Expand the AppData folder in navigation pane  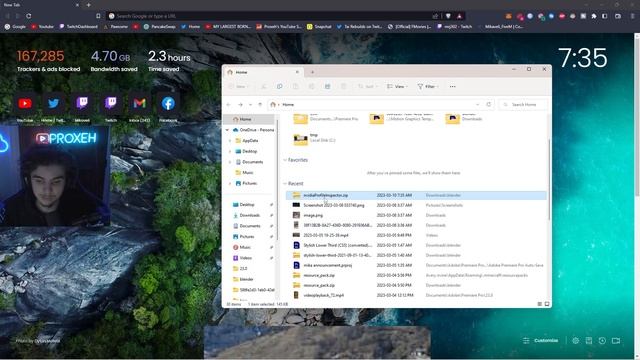pyautogui.click(x=230, y=140)
